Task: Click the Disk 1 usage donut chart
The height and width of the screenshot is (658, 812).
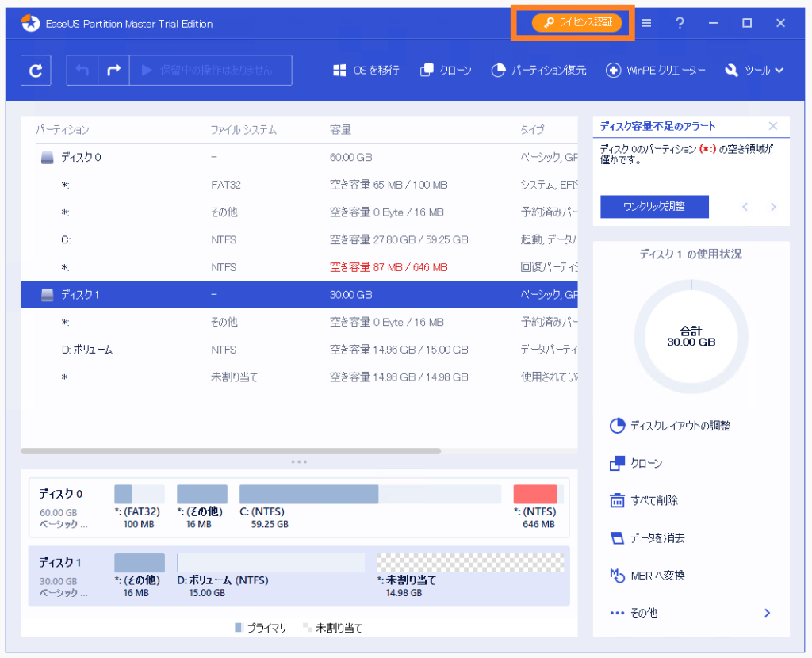Action: pos(691,336)
